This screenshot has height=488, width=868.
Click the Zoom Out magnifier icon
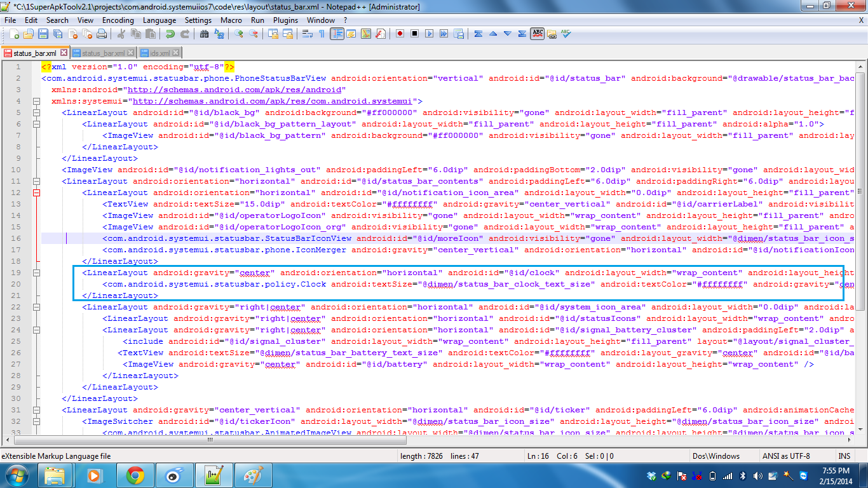click(254, 34)
